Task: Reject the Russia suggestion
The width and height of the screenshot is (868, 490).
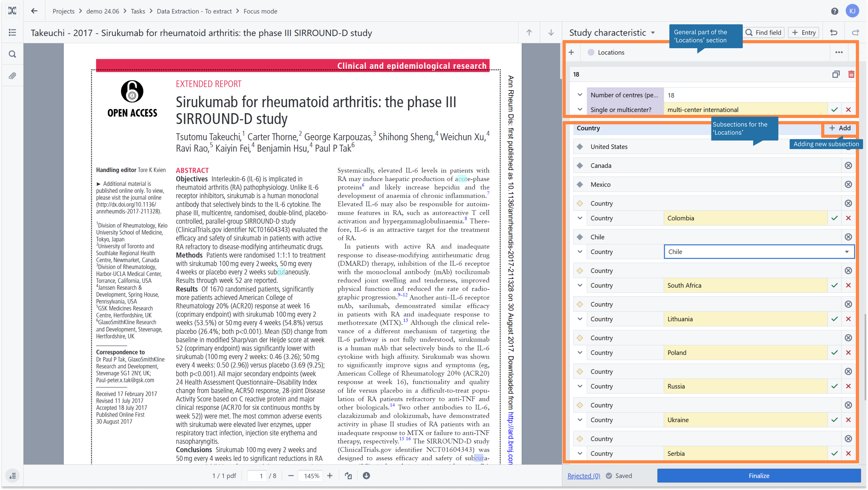Action: point(848,386)
